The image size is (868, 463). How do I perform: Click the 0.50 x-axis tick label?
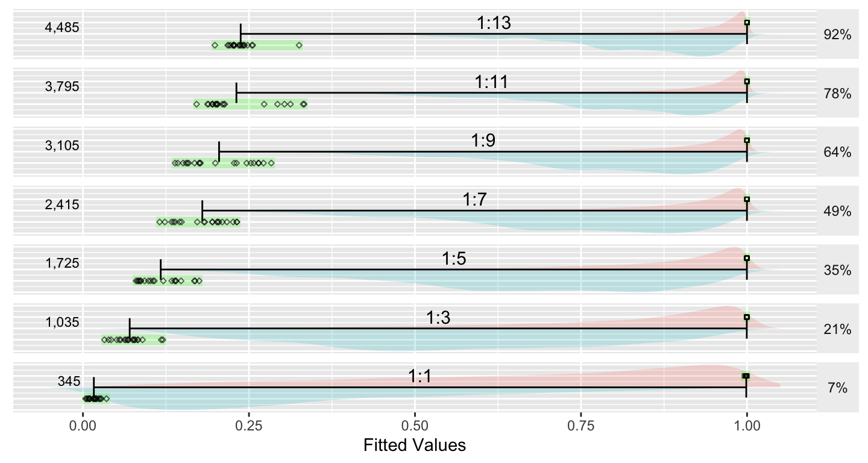415,424
